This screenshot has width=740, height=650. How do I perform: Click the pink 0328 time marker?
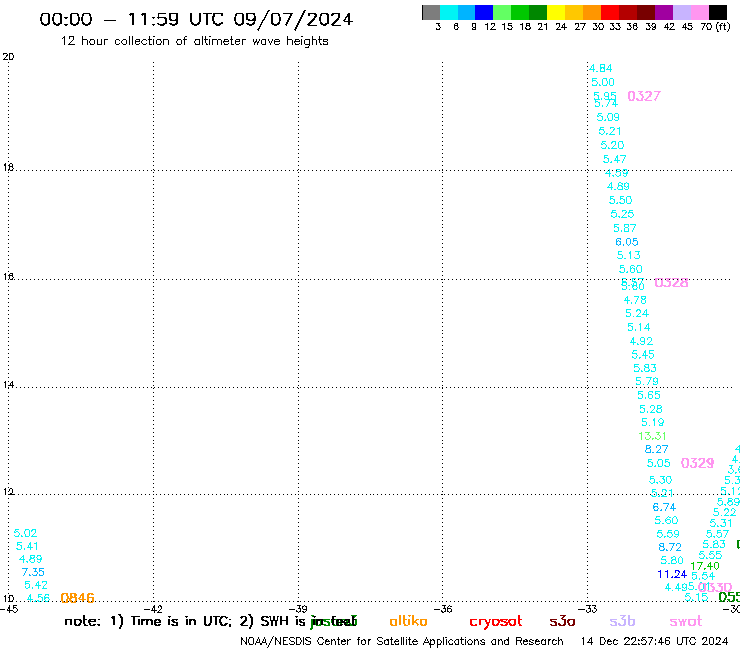(x=671, y=283)
